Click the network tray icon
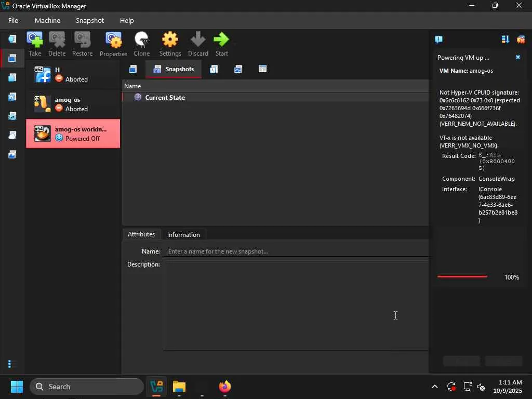The image size is (532, 399). pos(468,387)
